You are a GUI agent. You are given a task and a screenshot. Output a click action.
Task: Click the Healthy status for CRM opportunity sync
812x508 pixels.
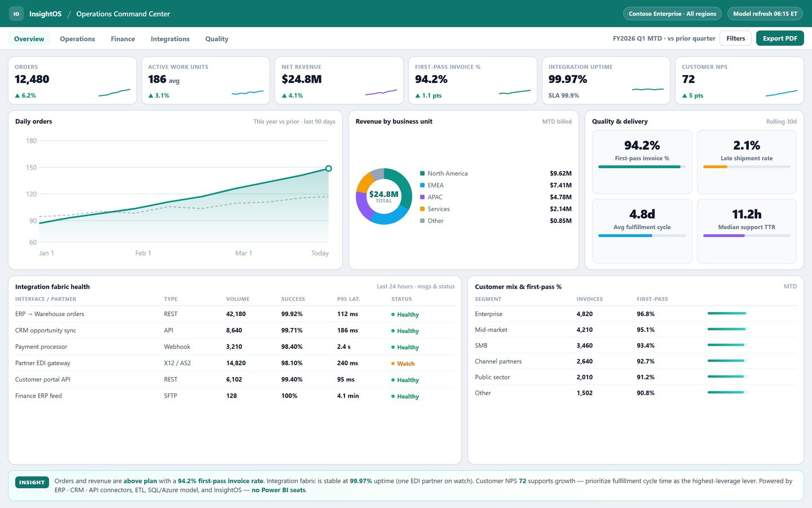pyautogui.click(x=405, y=331)
